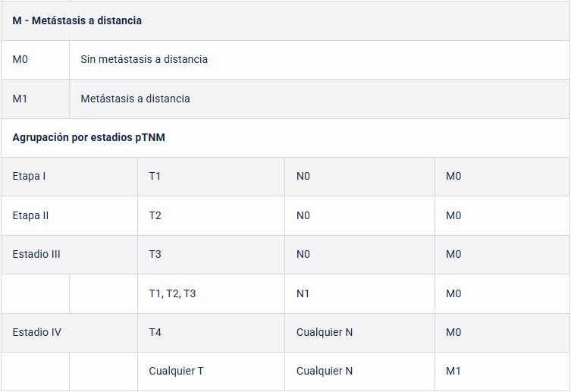Select the "Agrupación por estadios pTNM" heading
571x392 pixels.
coord(89,138)
